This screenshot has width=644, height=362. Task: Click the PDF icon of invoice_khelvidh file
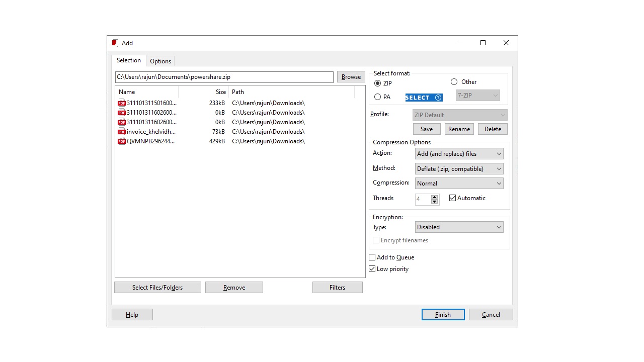pos(121,131)
